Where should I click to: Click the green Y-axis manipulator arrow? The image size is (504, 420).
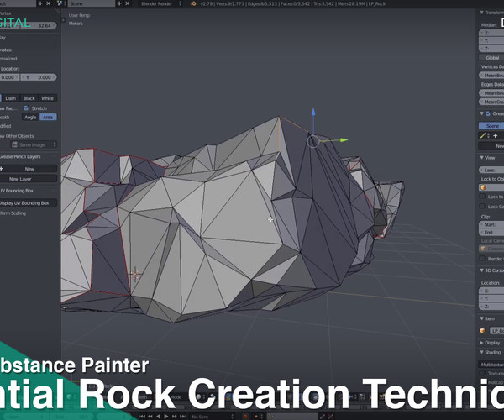coord(344,140)
